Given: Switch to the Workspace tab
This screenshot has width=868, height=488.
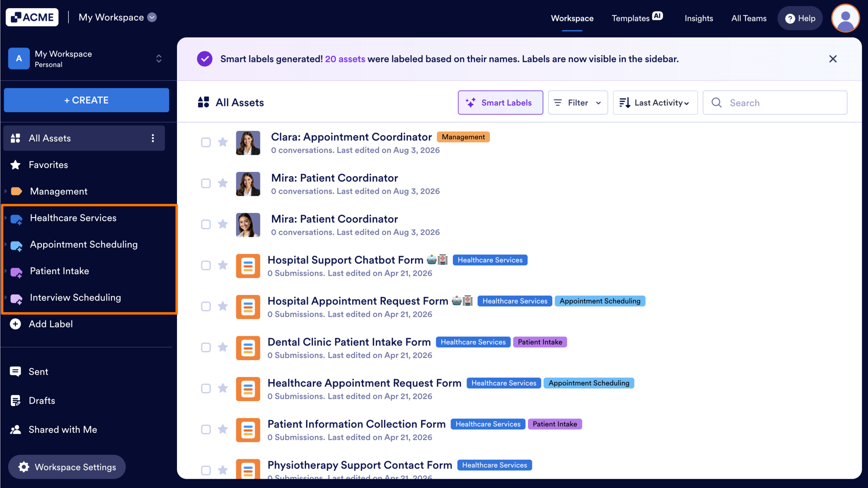Looking at the screenshot, I should click(x=572, y=18).
